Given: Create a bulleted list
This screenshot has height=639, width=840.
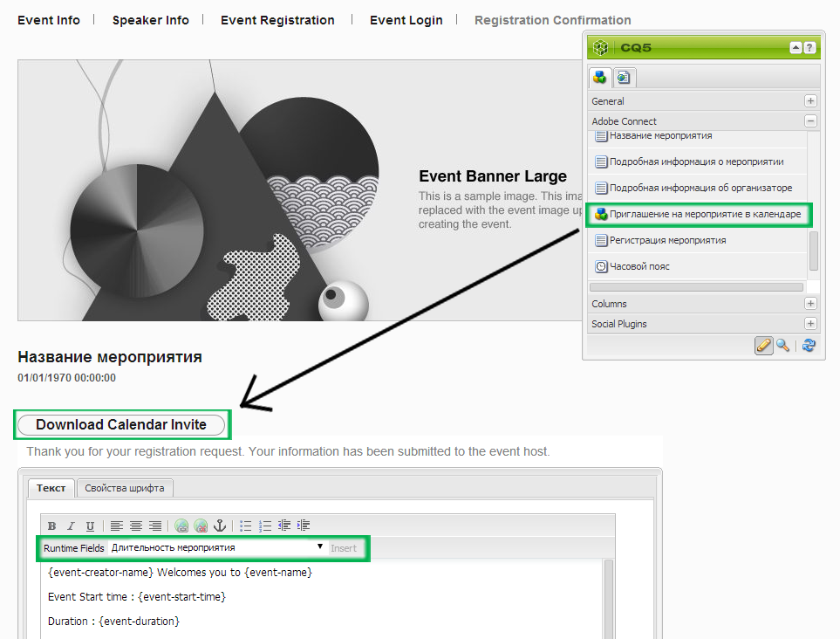Looking at the screenshot, I should pos(246,526).
